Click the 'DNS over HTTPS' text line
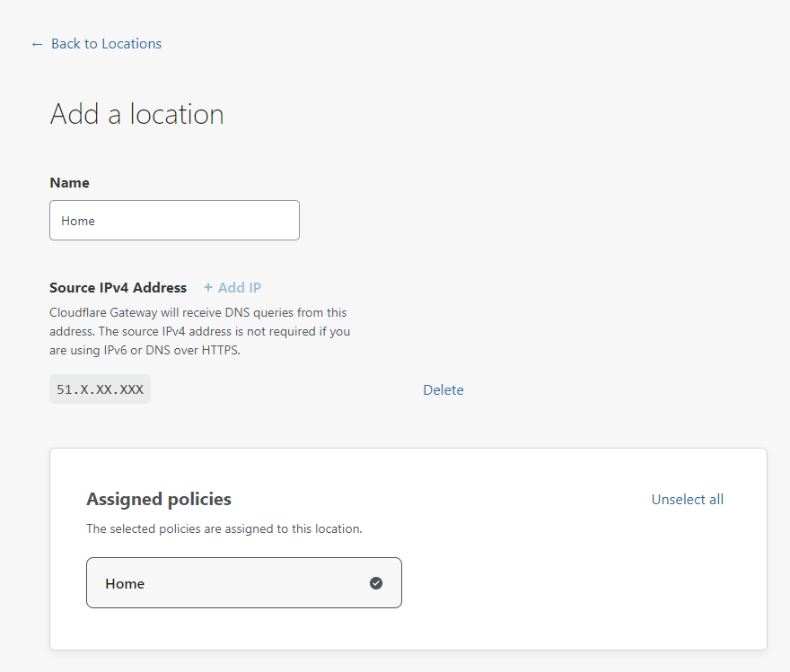This screenshot has height=672, width=790. 145,351
